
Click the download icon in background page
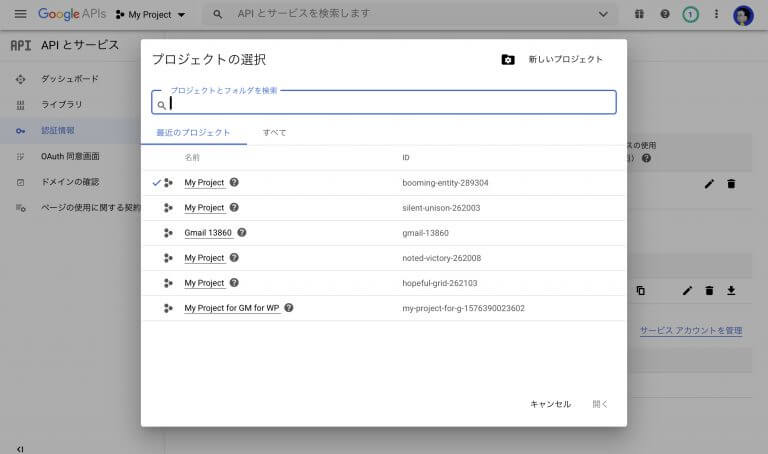[731, 290]
